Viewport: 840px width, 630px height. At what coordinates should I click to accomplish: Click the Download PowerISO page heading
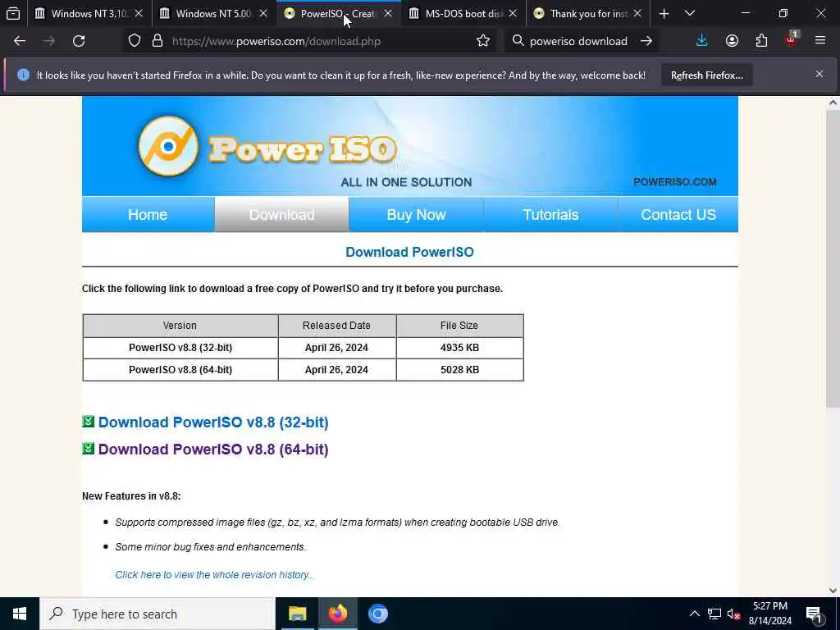410,252
